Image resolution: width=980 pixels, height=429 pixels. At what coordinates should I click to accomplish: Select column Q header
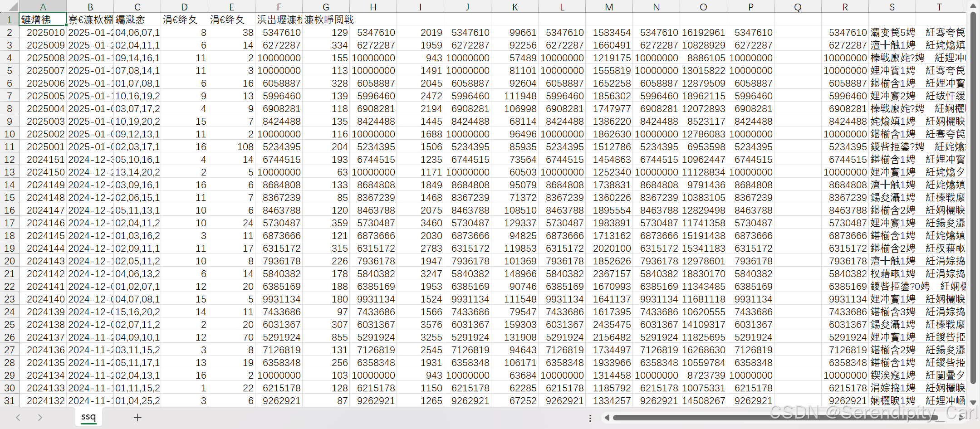(x=798, y=7)
